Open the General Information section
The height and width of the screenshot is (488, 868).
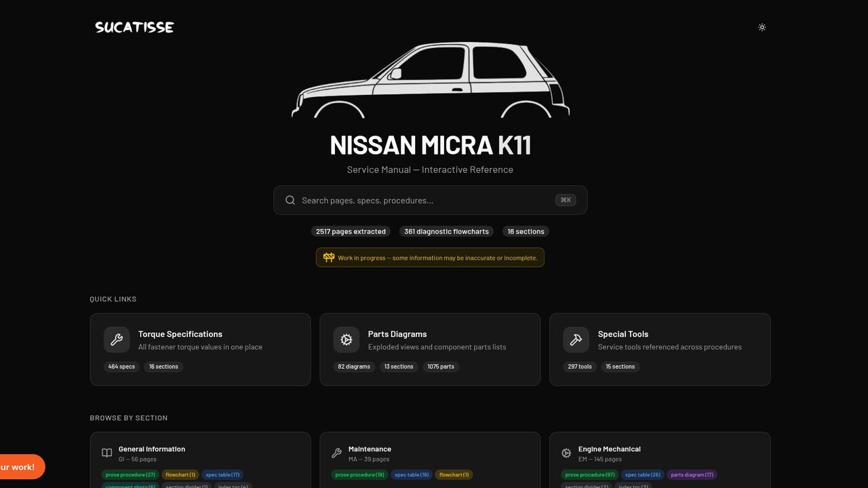(200, 460)
